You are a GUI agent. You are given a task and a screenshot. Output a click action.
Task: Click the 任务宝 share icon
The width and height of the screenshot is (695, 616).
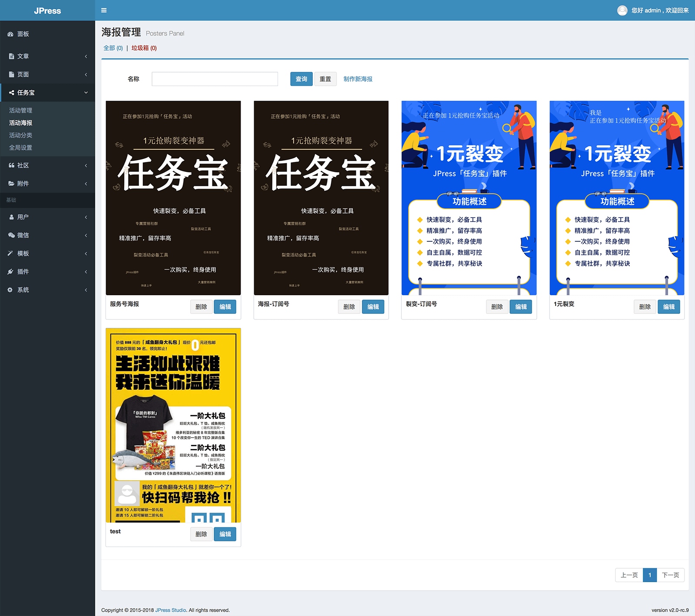coord(11,92)
